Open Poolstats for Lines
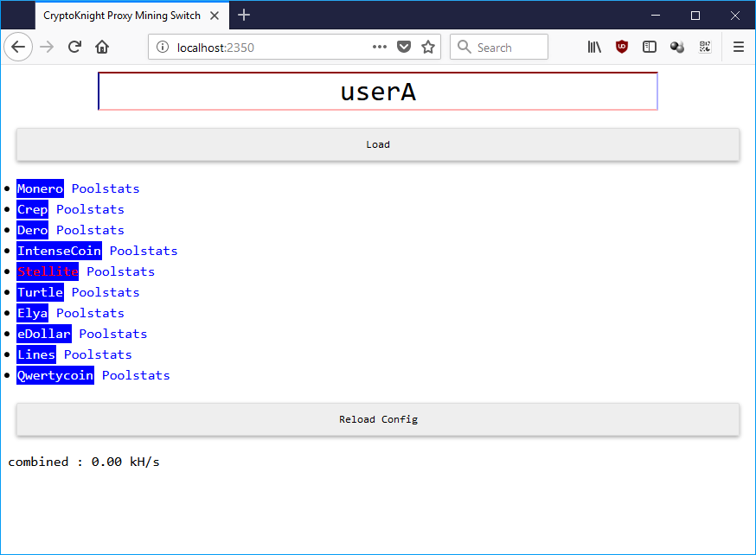Image resolution: width=756 pixels, height=555 pixels. [98, 354]
